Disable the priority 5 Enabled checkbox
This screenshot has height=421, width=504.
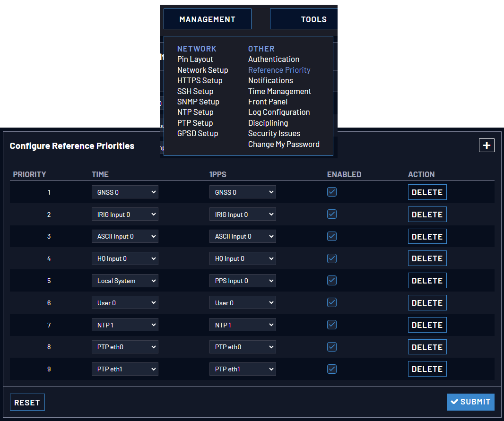point(332,280)
